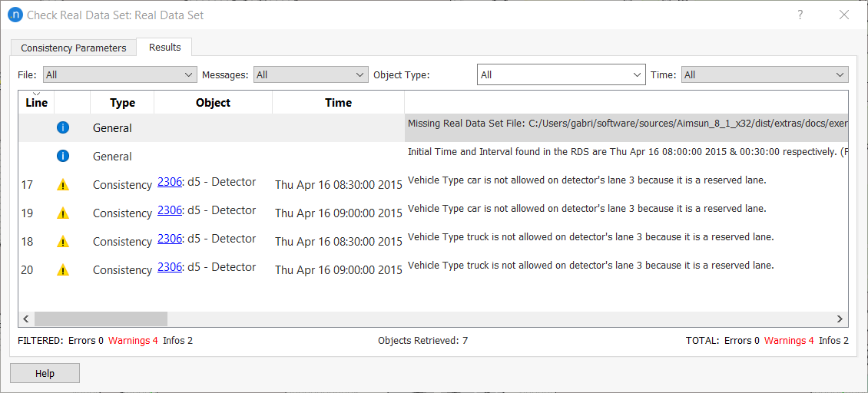Select the Results tab
Image resolution: width=868 pixels, height=393 pixels.
pos(164,47)
